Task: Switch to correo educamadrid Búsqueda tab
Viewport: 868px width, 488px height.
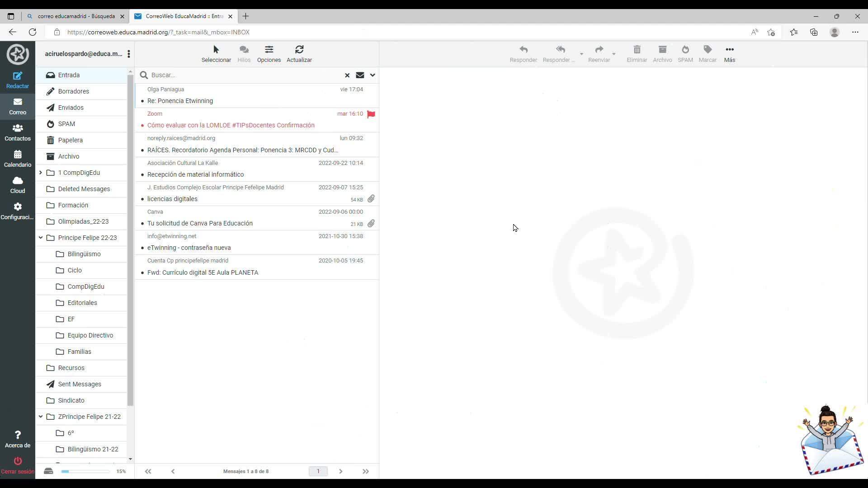Action: click(76, 16)
